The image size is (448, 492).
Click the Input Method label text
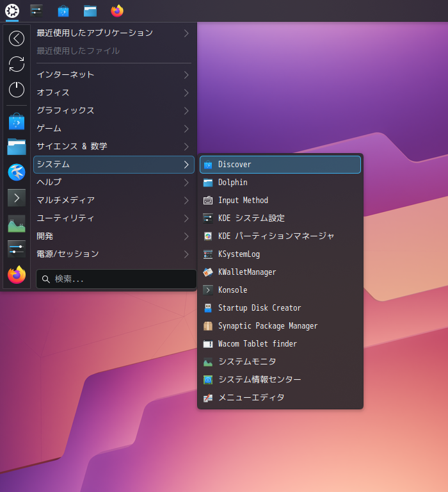(243, 201)
